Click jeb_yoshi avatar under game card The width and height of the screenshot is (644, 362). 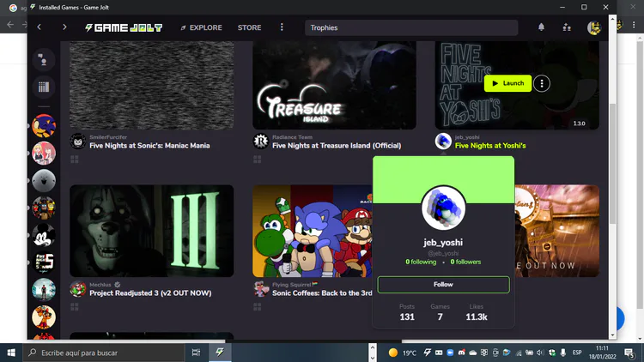(x=443, y=142)
